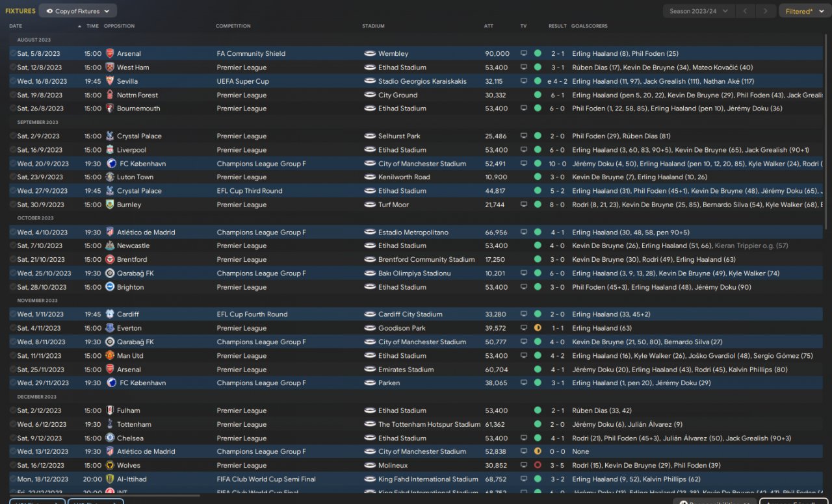
Task: Click the Liverpool club badge
Action: [x=110, y=150]
